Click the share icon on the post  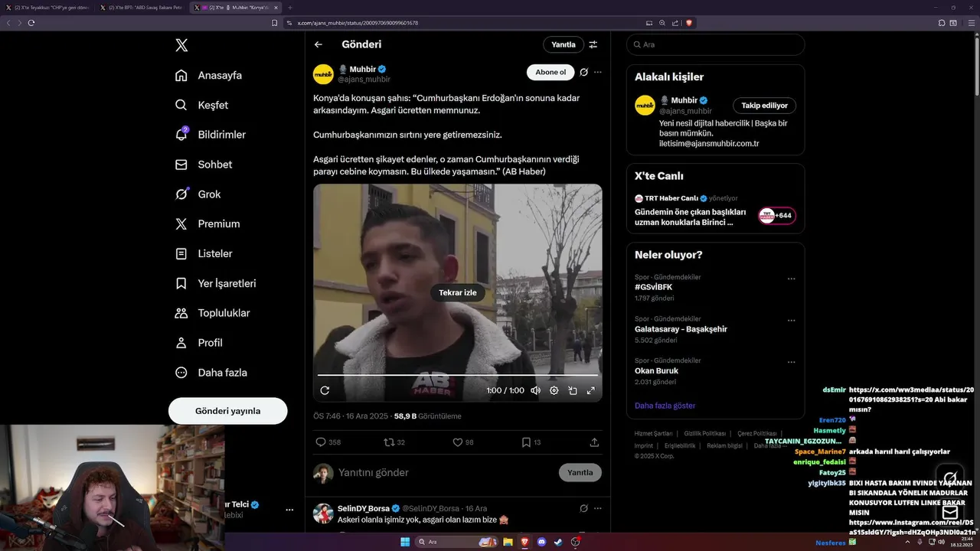[x=594, y=442]
